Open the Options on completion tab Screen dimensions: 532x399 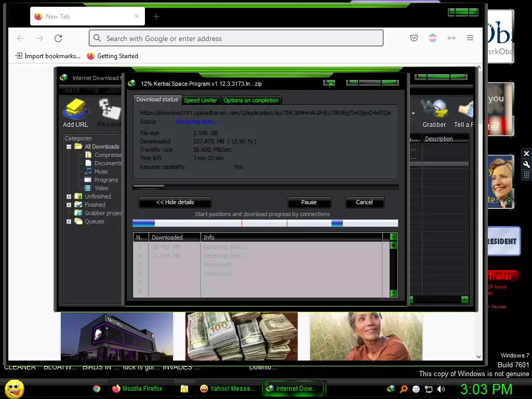[251, 100]
